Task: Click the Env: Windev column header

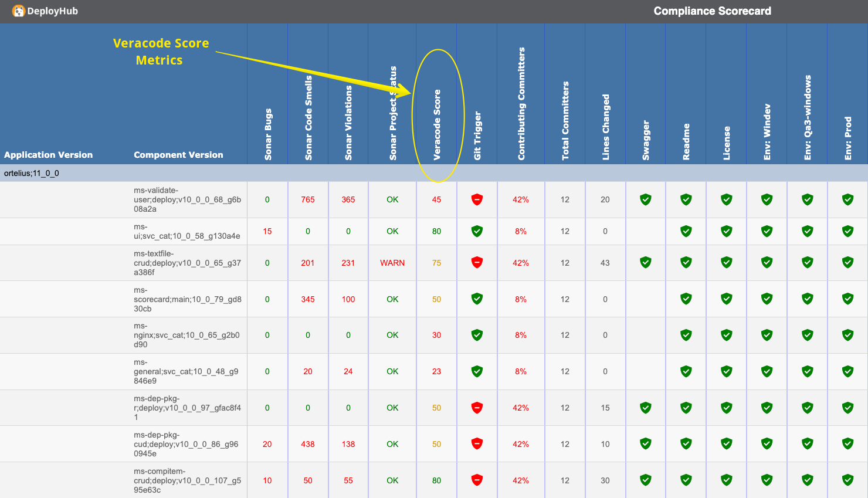Action: pyautogui.click(x=767, y=132)
